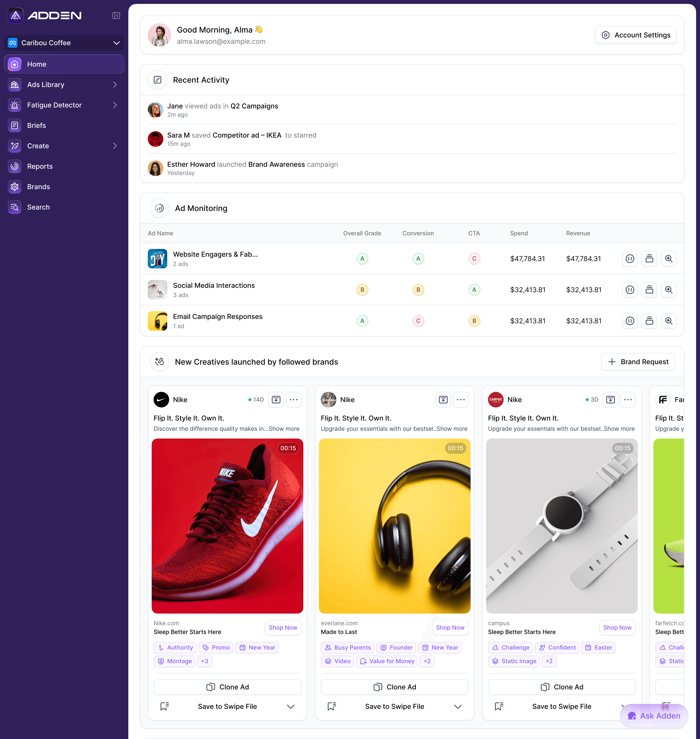Expand +3 more tags on Nike.com card
This screenshot has width=700, height=739.
(x=204, y=661)
